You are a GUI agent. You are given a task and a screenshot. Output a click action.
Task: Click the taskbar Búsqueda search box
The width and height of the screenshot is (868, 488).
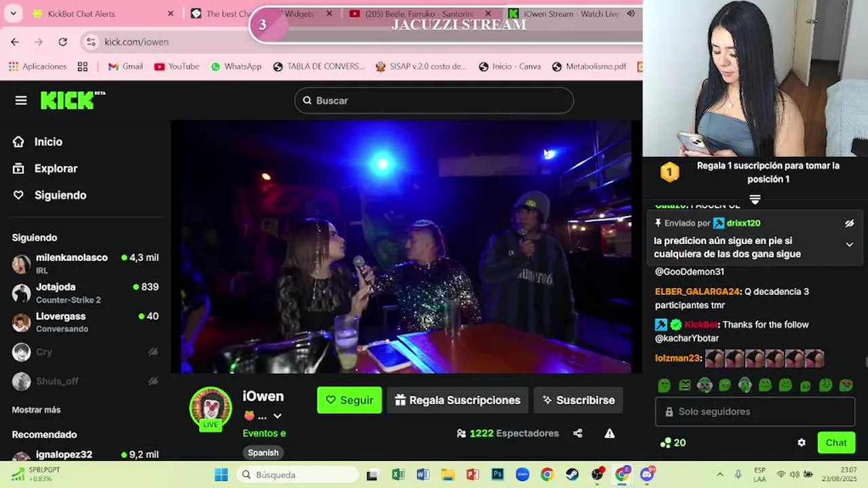tap(296, 474)
